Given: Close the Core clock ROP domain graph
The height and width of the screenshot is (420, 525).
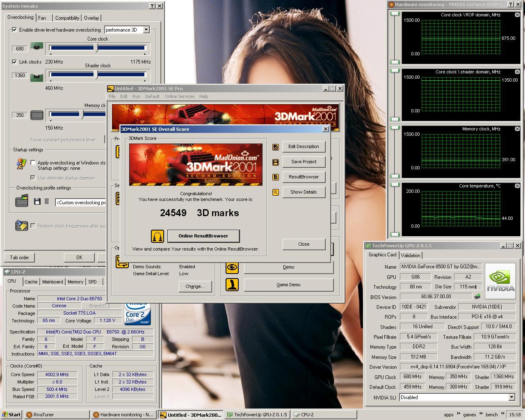Looking at the screenshot, I should [x=517, y=15].
